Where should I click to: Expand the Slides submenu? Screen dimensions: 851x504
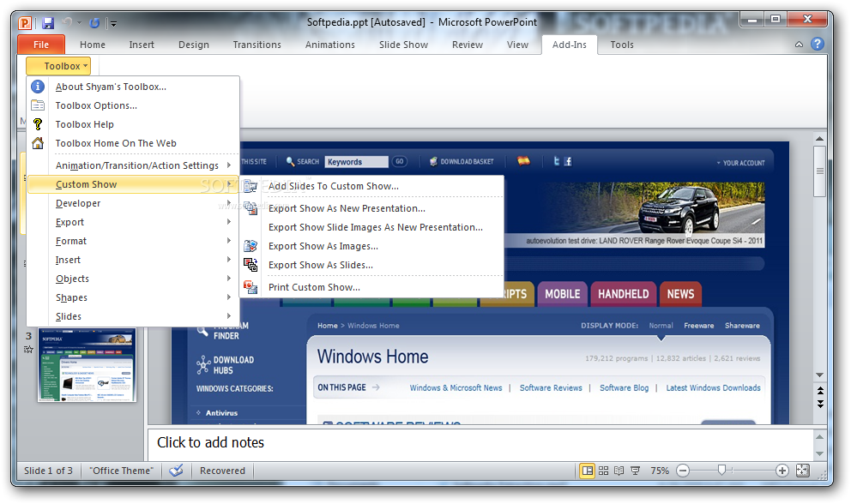[x=133, y=316]
